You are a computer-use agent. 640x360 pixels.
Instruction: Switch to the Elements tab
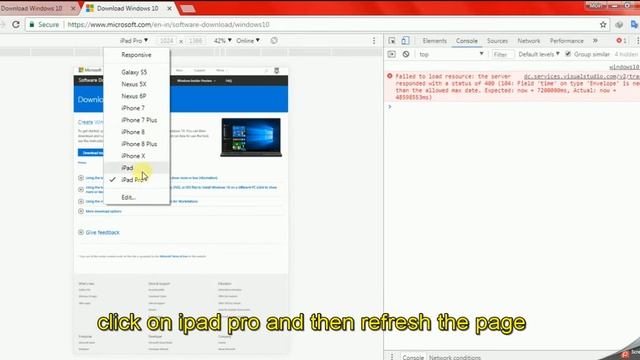(434, 40)
